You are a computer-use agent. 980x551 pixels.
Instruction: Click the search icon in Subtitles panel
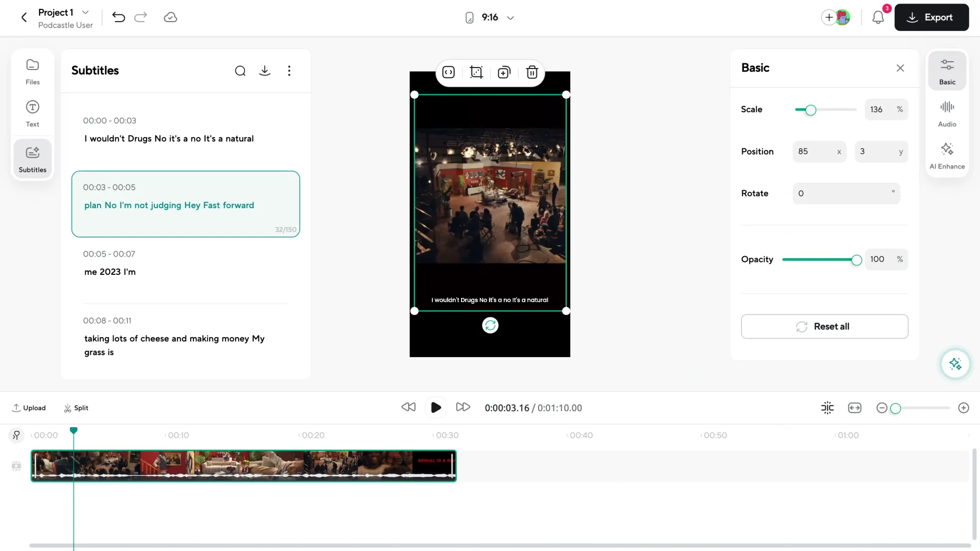click(241, 71)
